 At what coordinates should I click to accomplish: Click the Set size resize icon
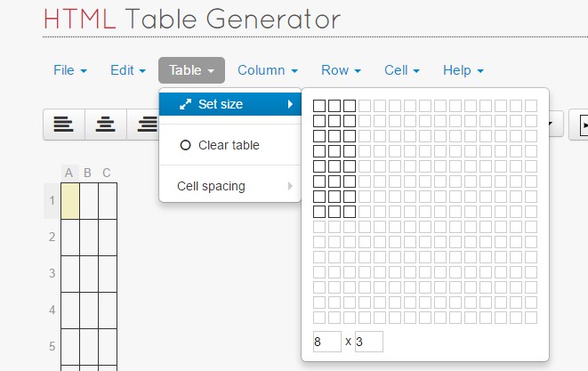click(185, 104)
